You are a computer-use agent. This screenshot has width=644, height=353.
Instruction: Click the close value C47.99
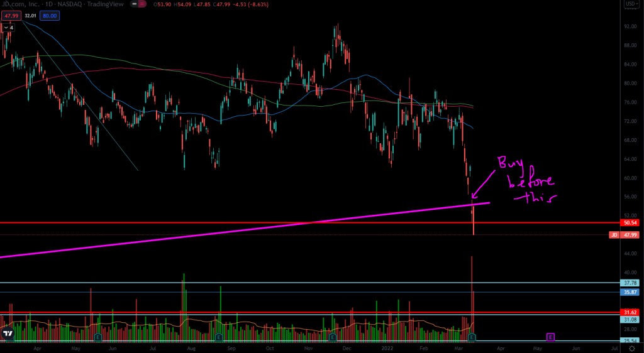221,4
